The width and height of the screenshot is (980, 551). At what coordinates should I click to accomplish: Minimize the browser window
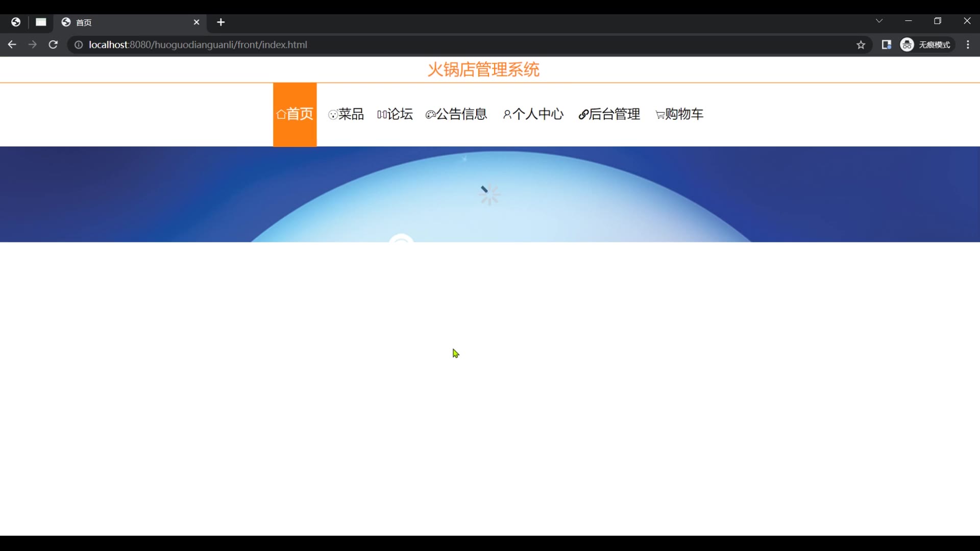[909, 21]
